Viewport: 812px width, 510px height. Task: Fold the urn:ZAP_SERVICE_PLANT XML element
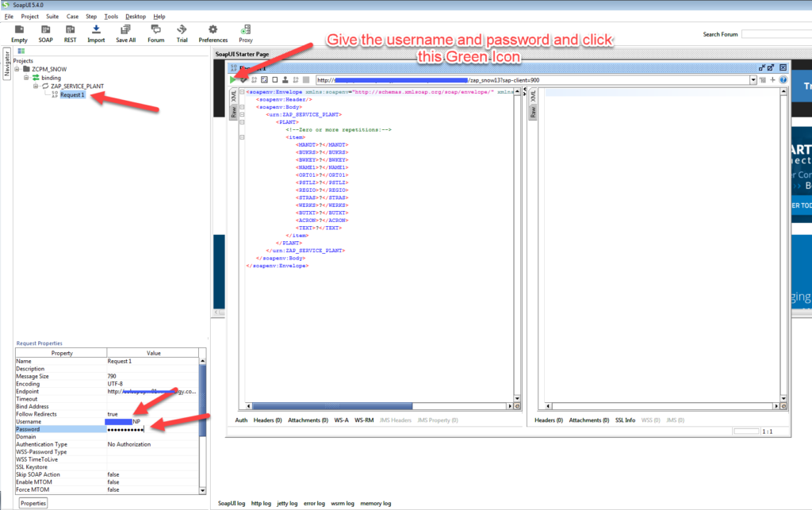pyautogui.click(x=242, y=114)
